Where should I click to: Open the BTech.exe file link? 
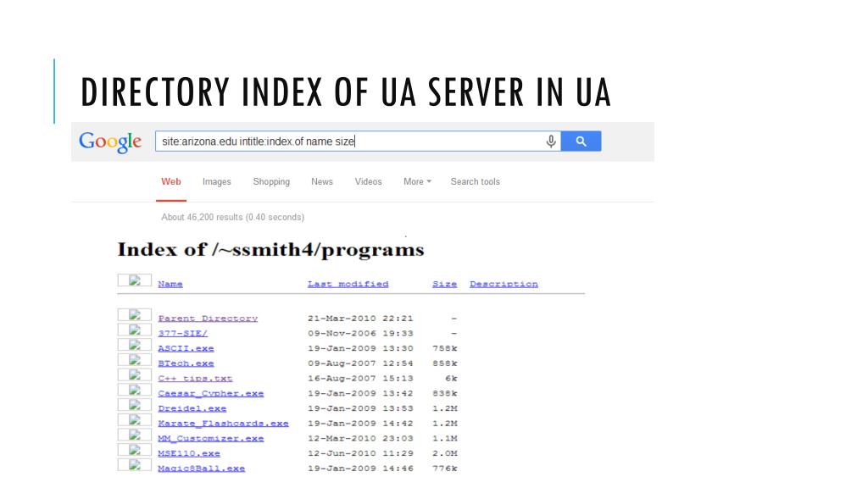pos(186,363)
